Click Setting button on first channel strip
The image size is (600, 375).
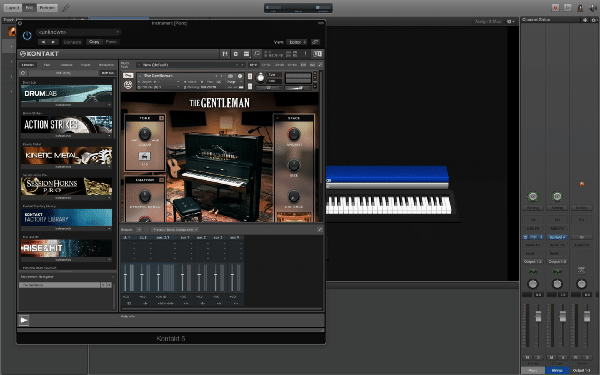tap(533, 208)
